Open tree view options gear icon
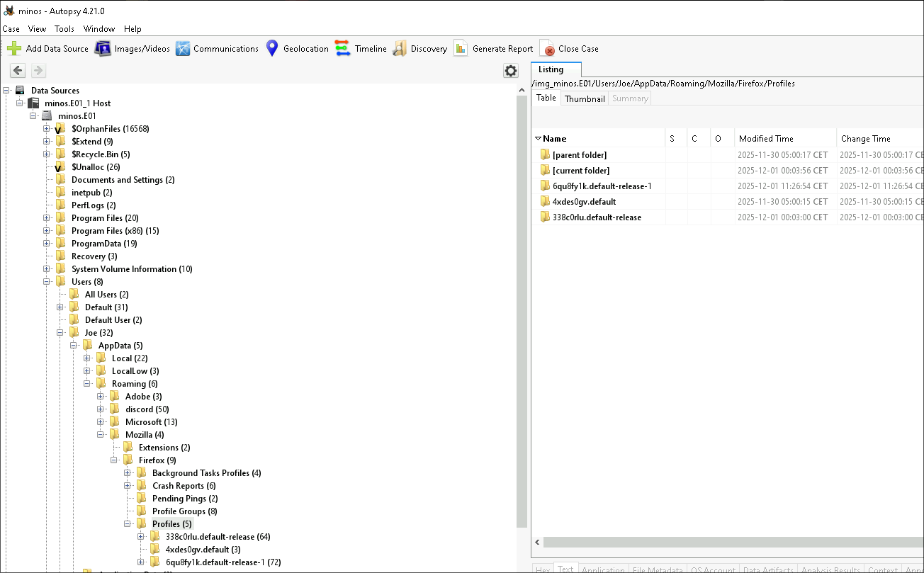The width and height of the screenshot is (924, 573). coord(511,71)
